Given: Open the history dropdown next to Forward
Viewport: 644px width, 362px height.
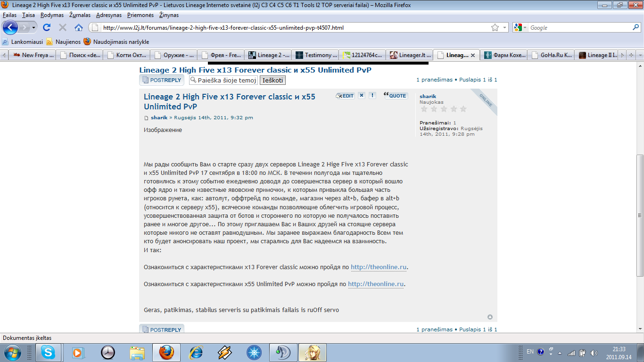Looking at the screenshot, I should click(34, 27).
